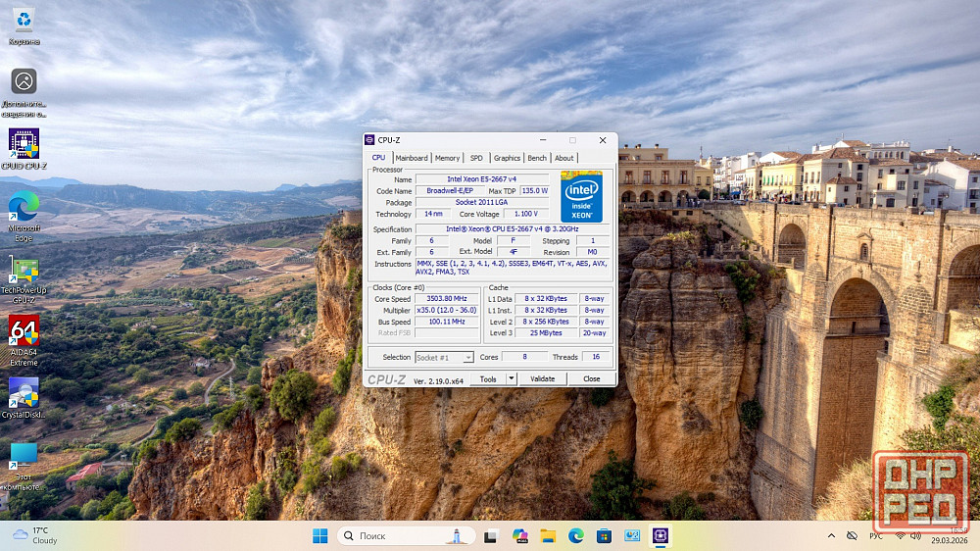The height and width of the screenshot is (551, 980).
Task: Open File Explorer from the taskbar
Action: coord(548,535)
